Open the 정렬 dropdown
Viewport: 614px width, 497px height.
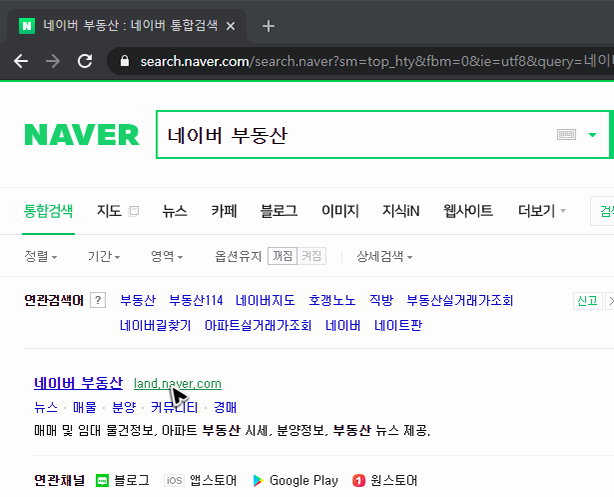(x=41, y=257)
